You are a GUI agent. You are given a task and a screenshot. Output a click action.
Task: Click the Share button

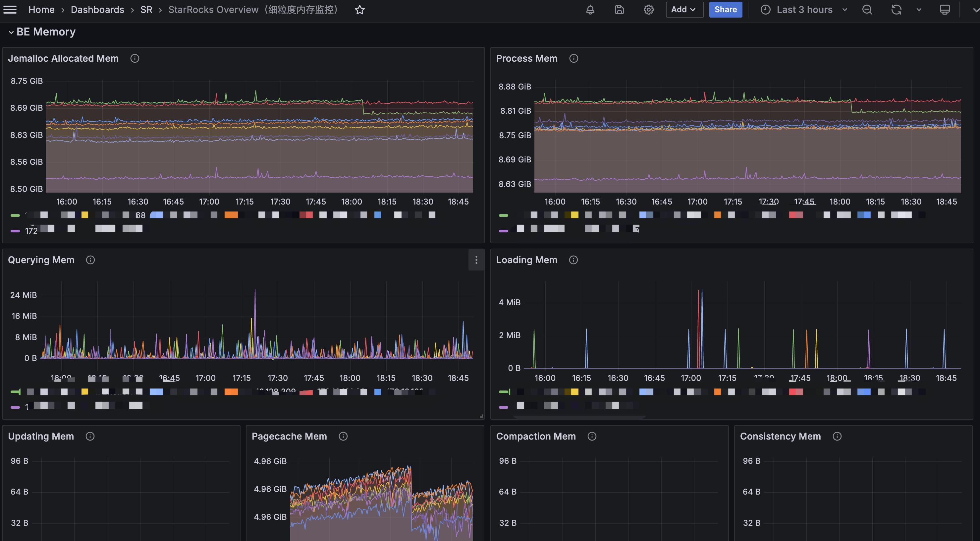click(725, 10)
